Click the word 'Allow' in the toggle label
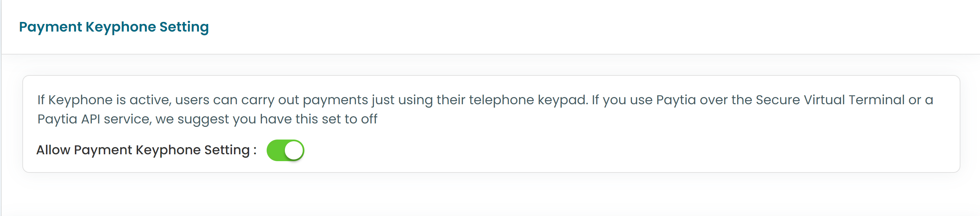The height and width of the screenshot is (216, 980). 53,150
